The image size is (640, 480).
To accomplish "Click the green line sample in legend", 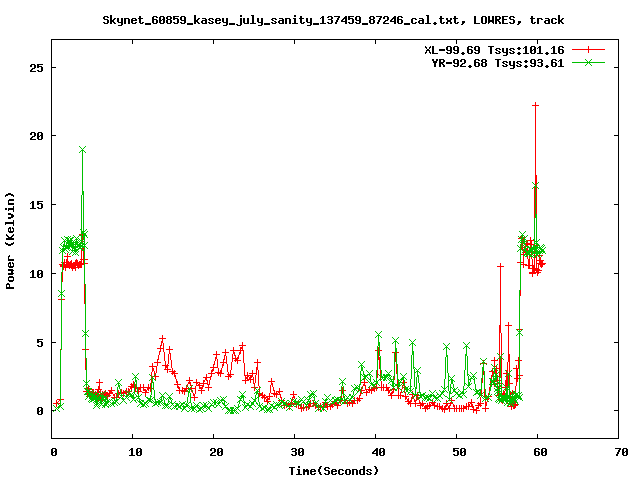I will pos(588,62).
